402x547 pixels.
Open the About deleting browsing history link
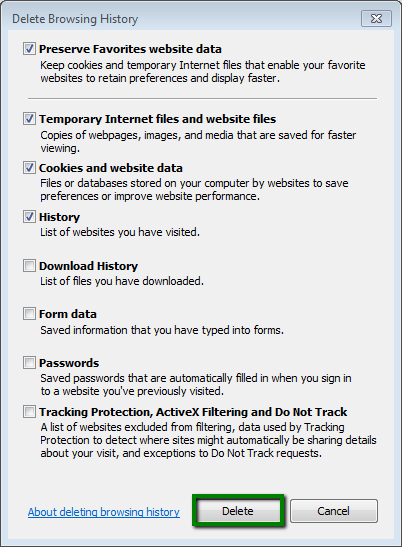click(104, 512)
